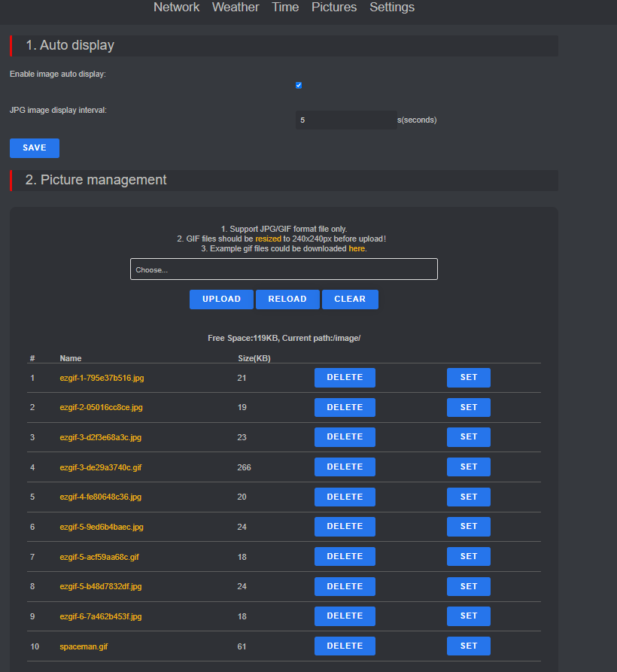The height and width of the screenshot is (672, 617).
Task: Toggle the image auto display checkbox
Action: 299,85
